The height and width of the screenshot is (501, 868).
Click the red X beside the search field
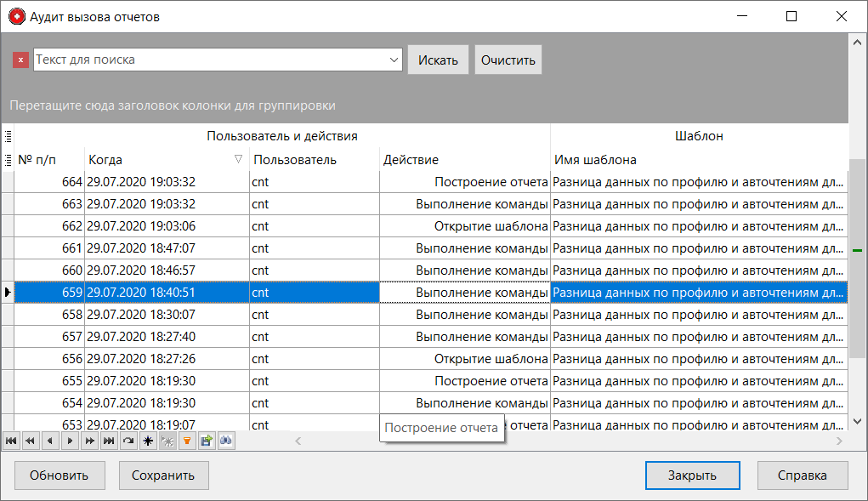click(x=20, y=60)
